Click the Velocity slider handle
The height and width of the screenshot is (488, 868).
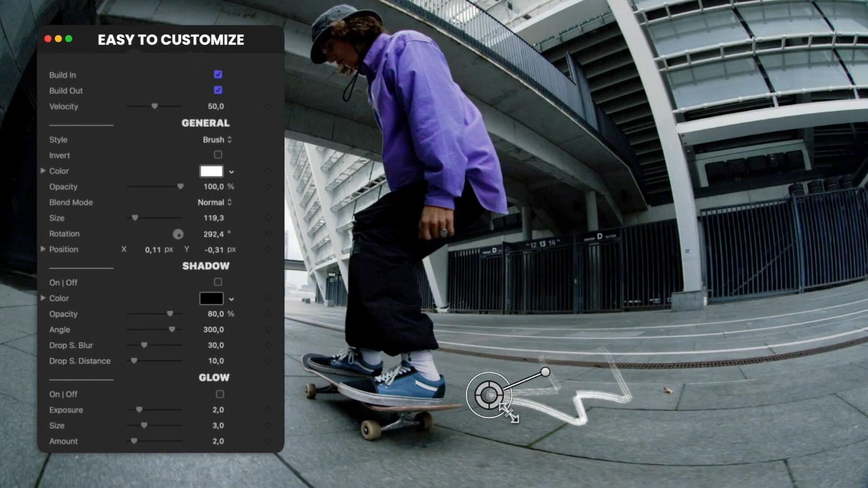tap(155, 106)
